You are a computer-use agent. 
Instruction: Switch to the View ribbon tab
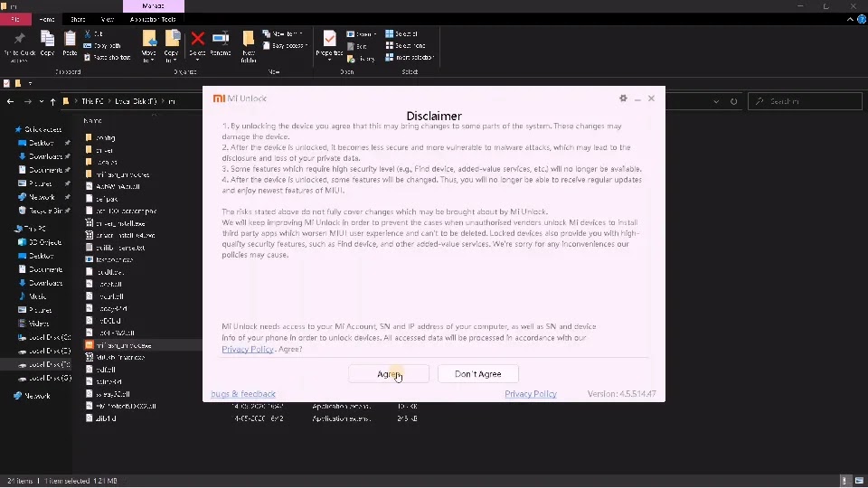107,19
